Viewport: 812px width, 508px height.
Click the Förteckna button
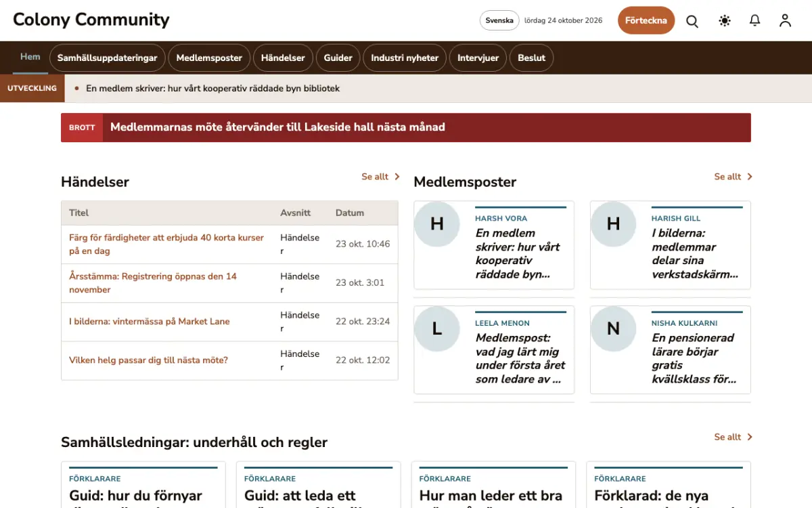coord(646,20)
